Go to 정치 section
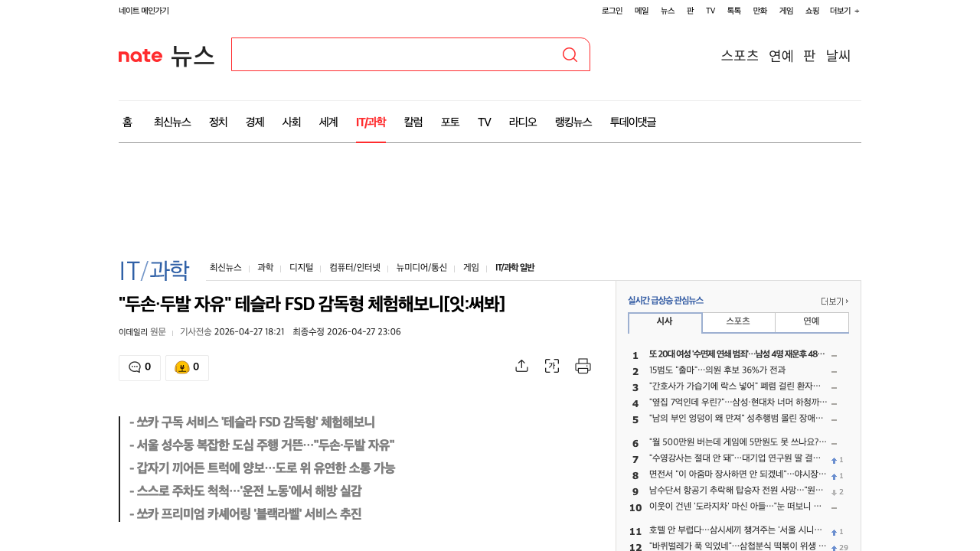Viewport: 980px width, 551px height. [218, 122]
